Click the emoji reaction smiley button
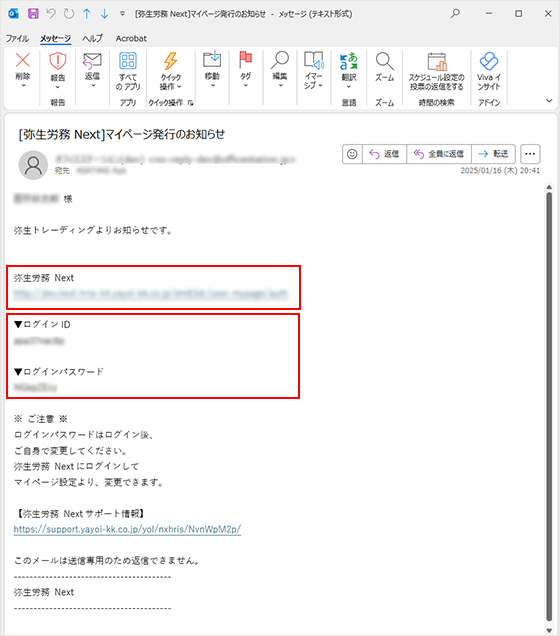This screenshot has width=560, height=636. tap(352, 154)
